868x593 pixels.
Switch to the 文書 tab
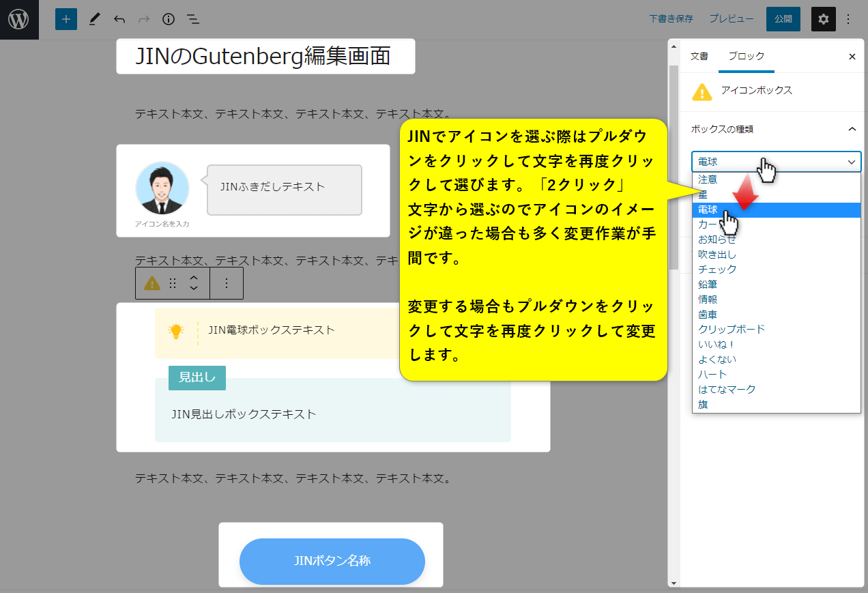[699, 57]
